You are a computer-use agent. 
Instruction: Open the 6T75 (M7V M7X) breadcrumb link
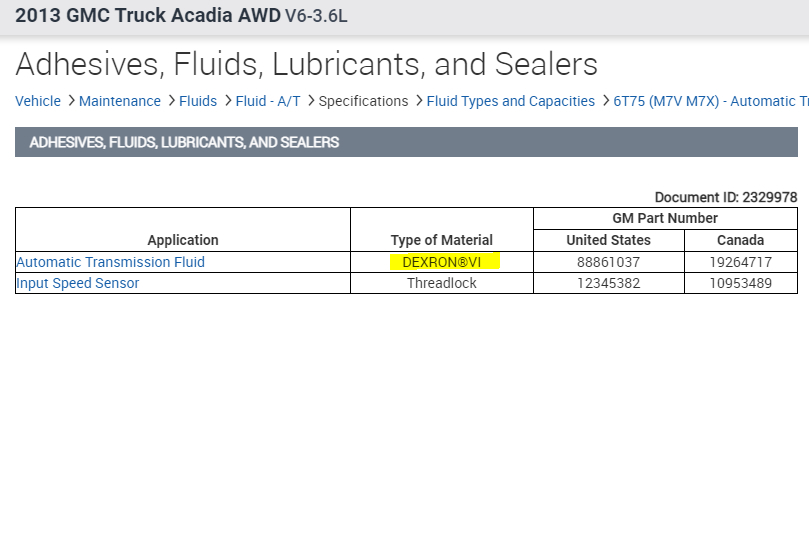click(x=711, y=101)
